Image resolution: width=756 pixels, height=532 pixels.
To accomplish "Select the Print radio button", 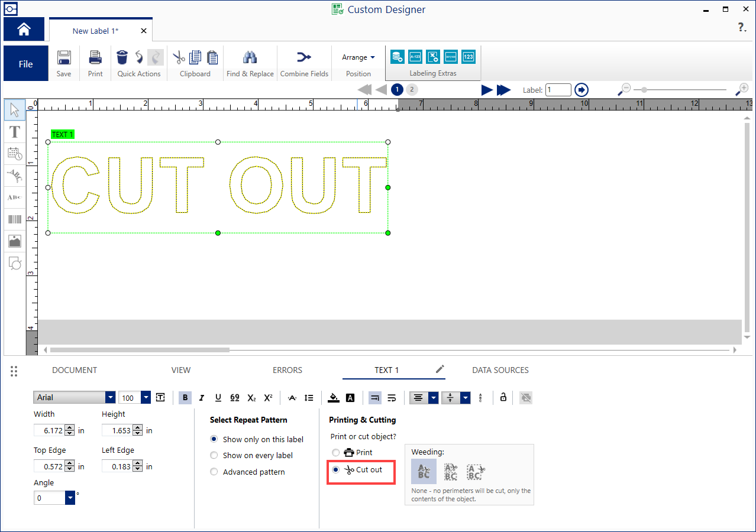I will pos(336,453).
